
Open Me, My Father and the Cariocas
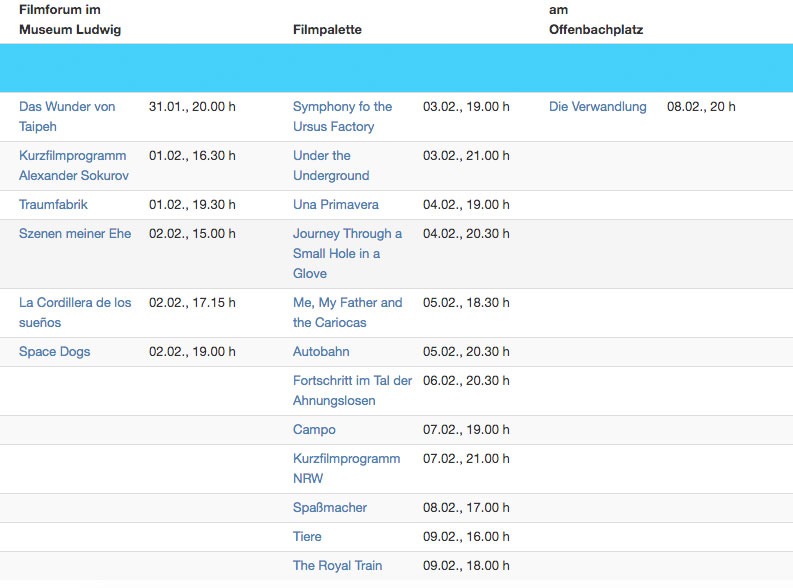[x=347, y=312]
